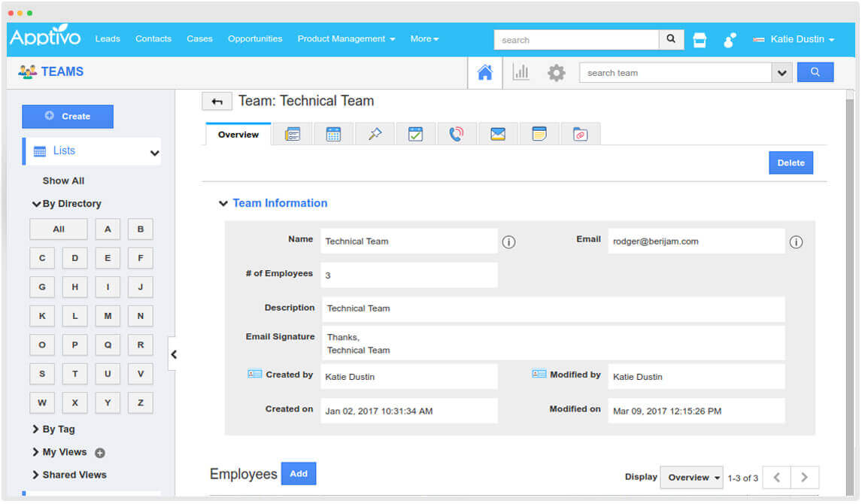Image resolution: width=865 pixels, height=504 pixels.
Task: Click the reports bar-chart icon
Action: pyautogui.click(x=521, y=72)
